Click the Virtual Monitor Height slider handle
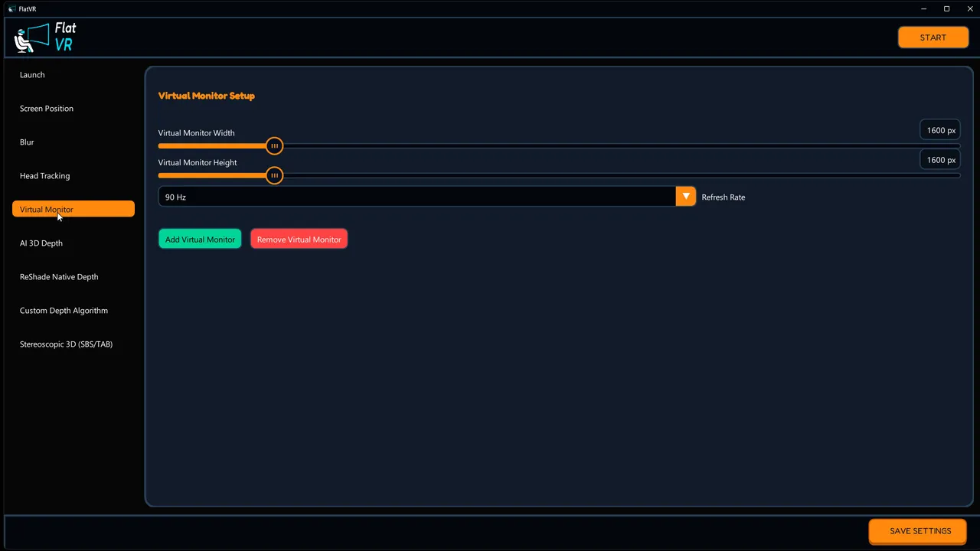 (274, 176)
